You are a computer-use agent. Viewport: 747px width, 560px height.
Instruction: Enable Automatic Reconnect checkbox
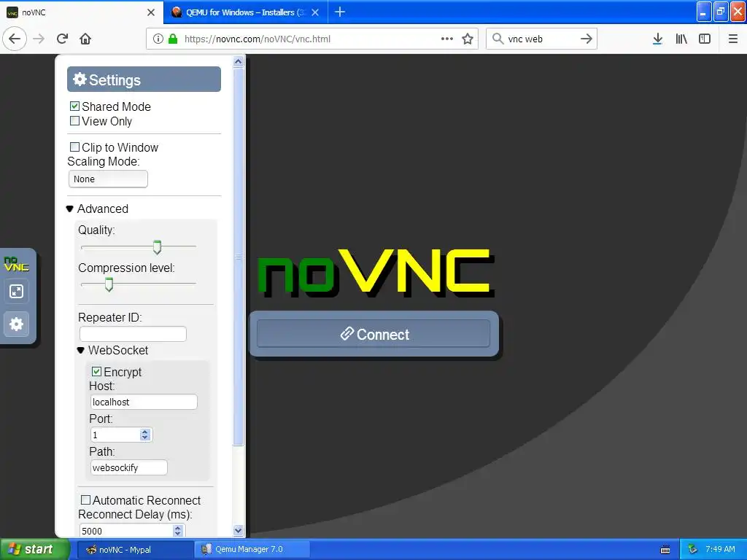[86, 500]
